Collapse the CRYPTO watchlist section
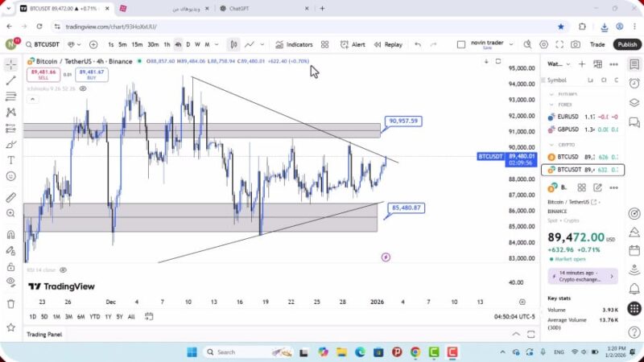Screen dimensions: 644x362 (551, 145)
